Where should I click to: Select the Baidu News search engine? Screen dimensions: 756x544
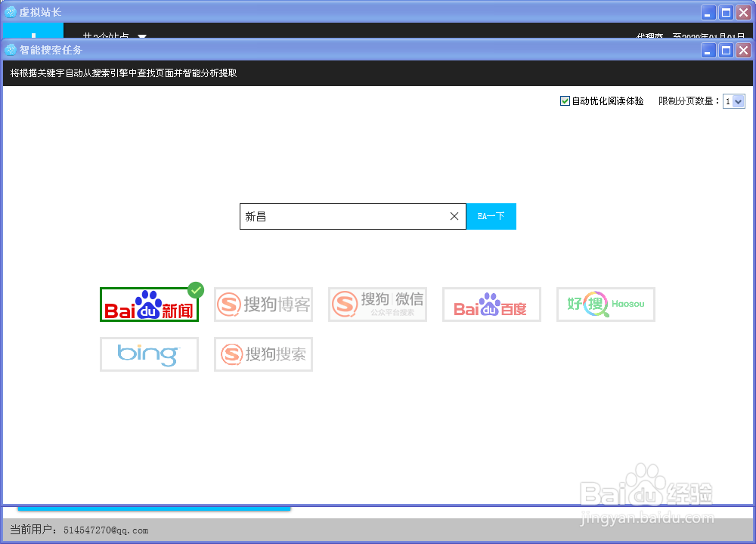(149, 304)
